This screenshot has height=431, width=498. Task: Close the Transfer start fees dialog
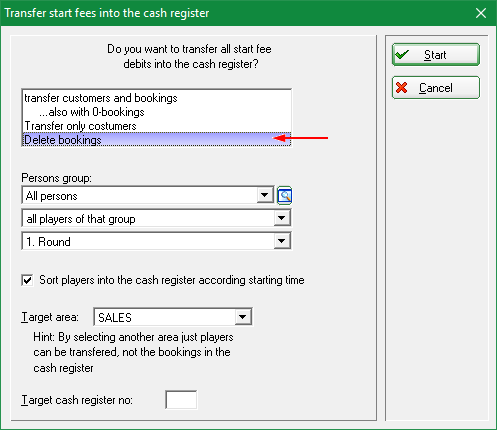coord(481,13)
